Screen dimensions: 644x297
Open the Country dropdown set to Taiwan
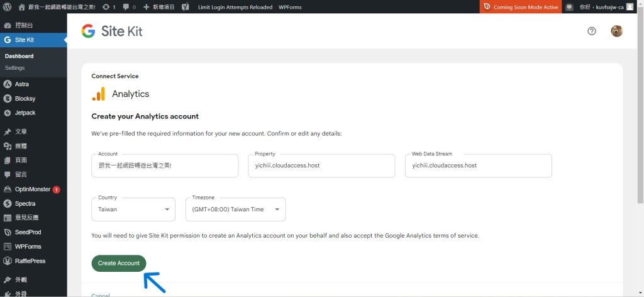pyautogui.click(x=133, y=210)
